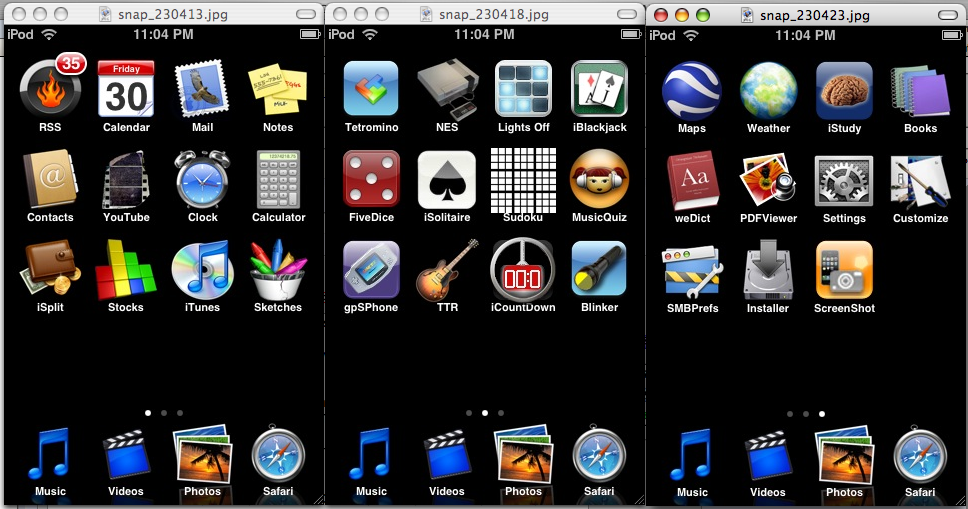Screen dimensions: 968x509
Task: Open the Maps app
Action: pyautogui.click(x=691, y=90)
